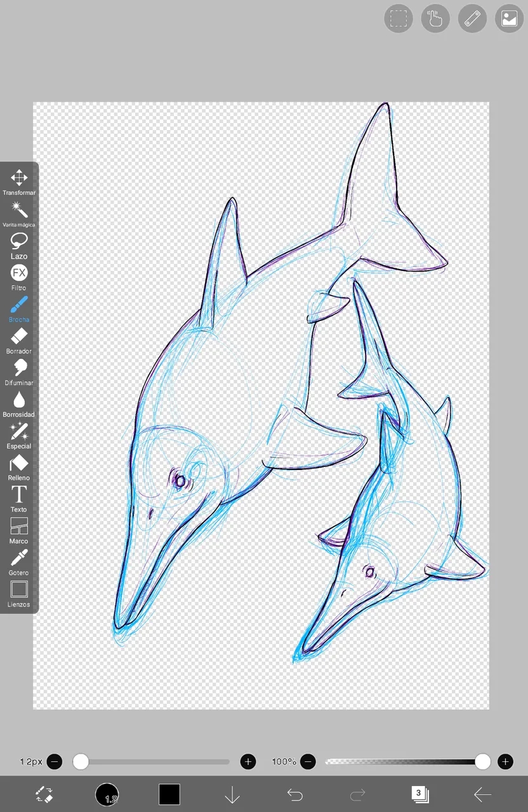Select the Brocha brush tool

(19, 309)
